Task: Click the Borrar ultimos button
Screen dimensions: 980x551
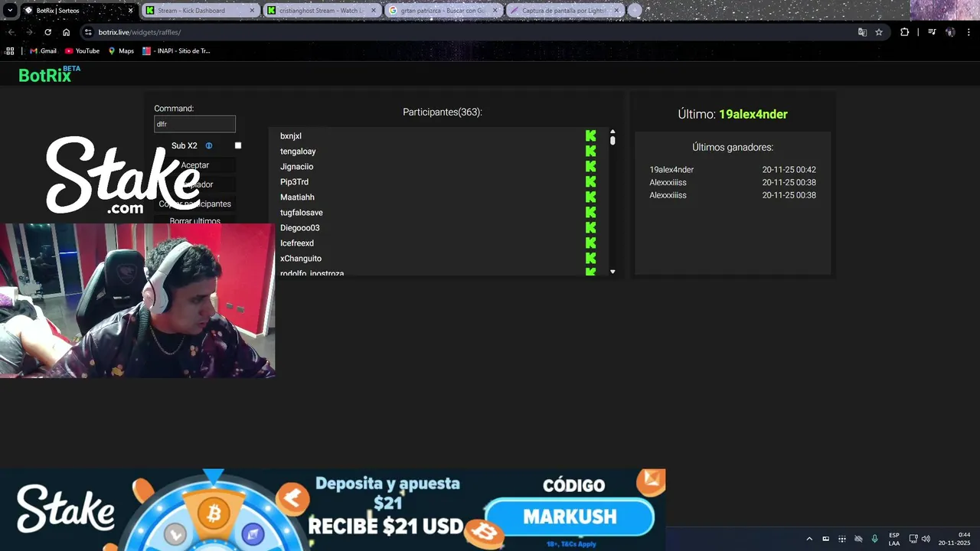Action: pos(195,220)
